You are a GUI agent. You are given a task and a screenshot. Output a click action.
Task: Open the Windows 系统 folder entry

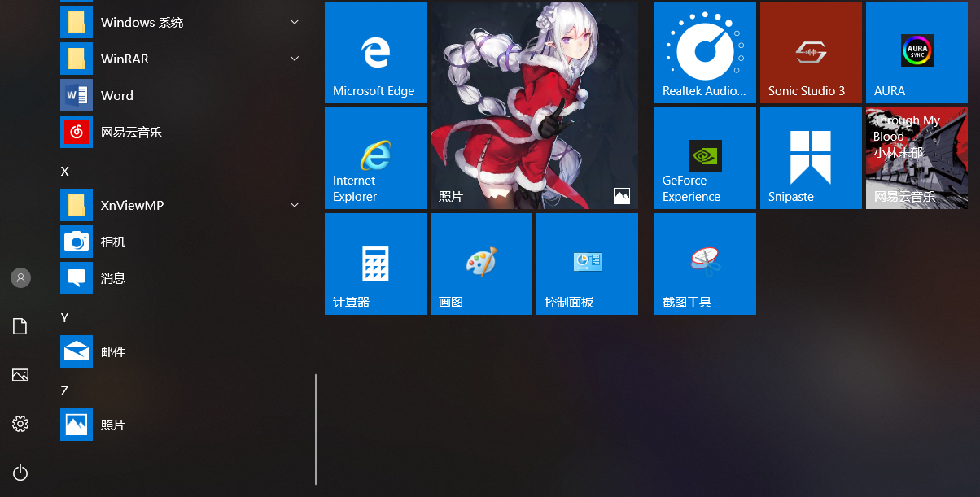point(183,22)
